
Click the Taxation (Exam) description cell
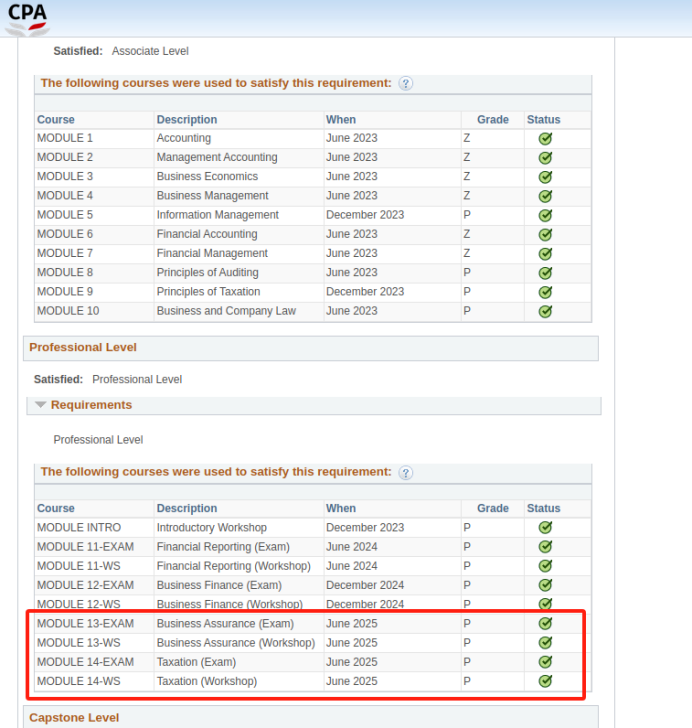196,662
